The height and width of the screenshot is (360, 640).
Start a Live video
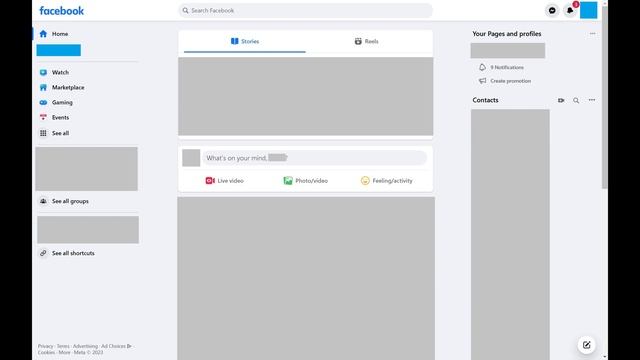[x=224, y=180]
